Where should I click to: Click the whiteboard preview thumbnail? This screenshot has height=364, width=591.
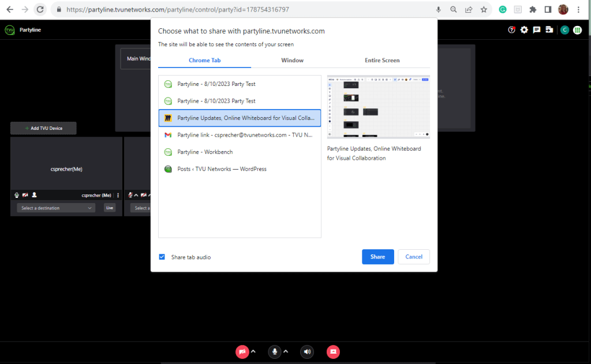379,107
